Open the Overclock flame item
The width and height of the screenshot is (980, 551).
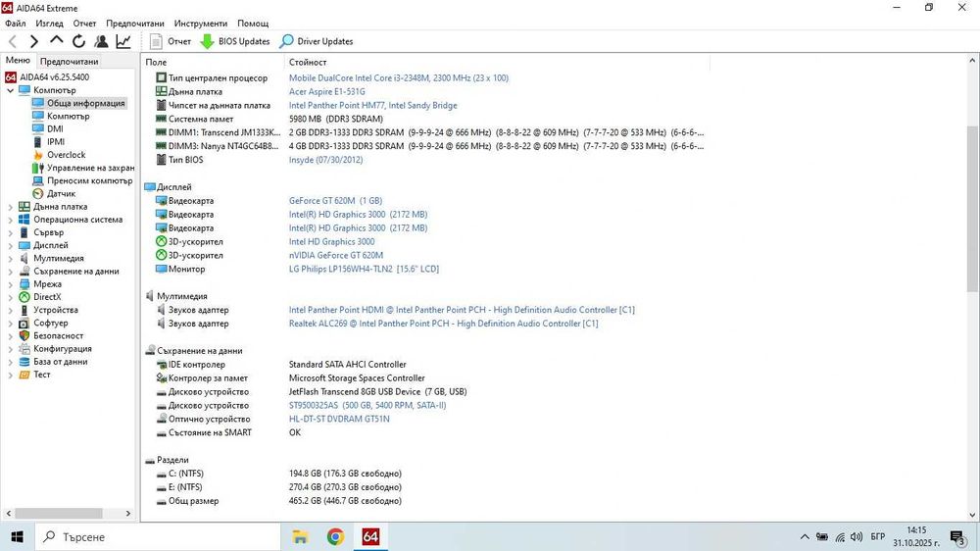click(67, 155)
